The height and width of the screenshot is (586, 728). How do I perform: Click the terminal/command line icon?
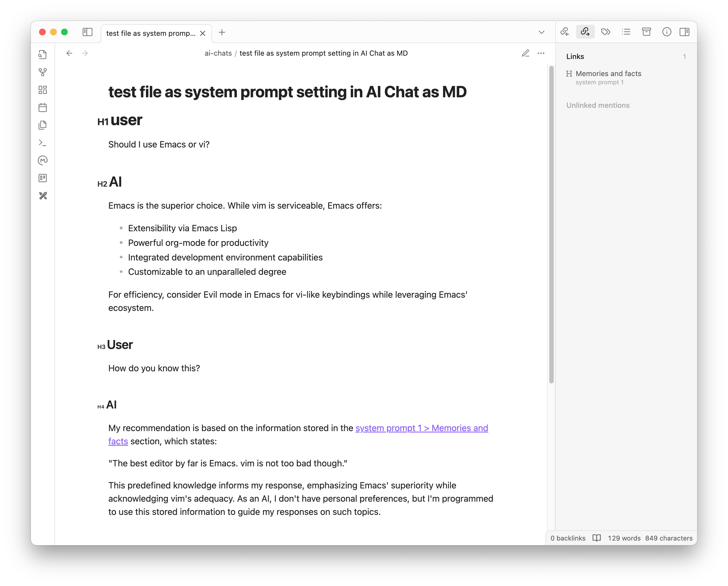[43, 142]
